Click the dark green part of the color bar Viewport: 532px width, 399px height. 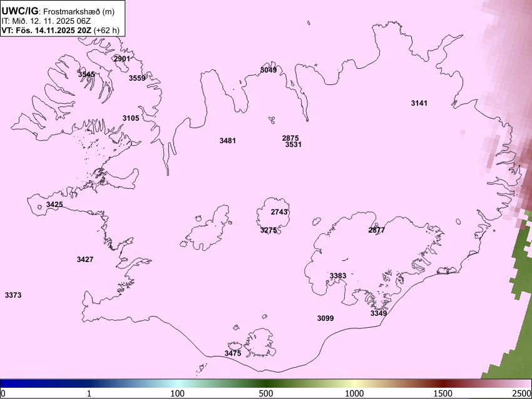pyautogui.click(x=266, y=383)
